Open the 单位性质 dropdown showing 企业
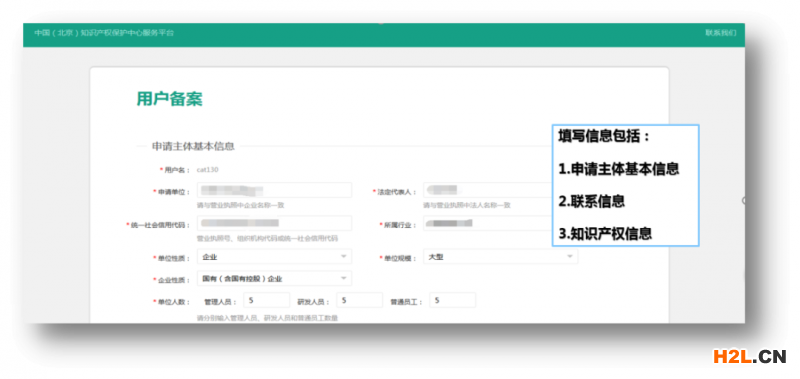Viewport: 800px width, 379px height. 274,257
